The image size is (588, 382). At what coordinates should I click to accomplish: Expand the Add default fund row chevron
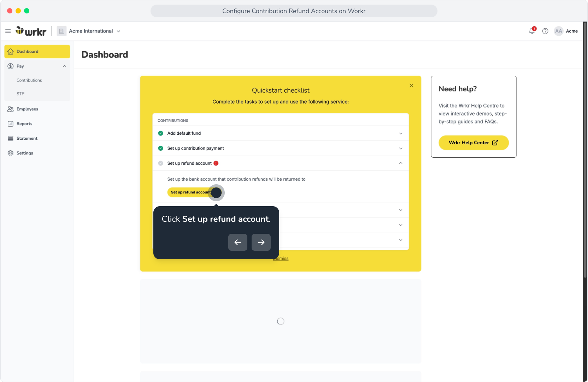401,133
